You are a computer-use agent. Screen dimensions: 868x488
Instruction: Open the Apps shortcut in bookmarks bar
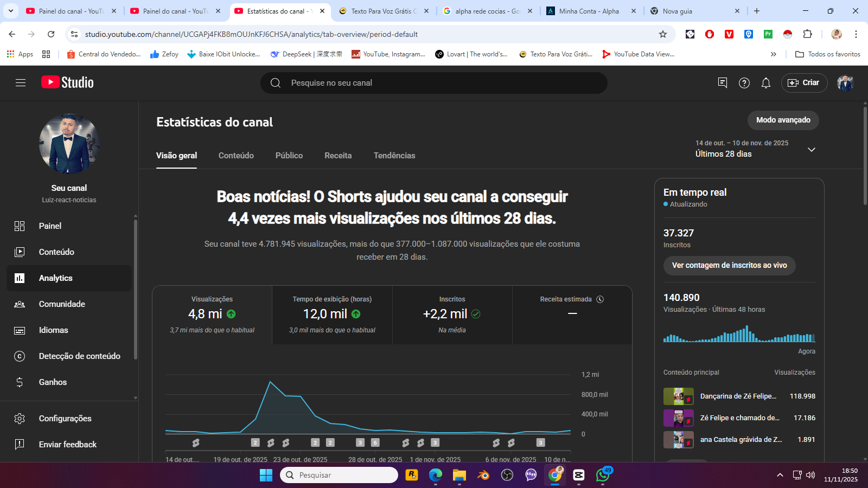pos(20,54)
